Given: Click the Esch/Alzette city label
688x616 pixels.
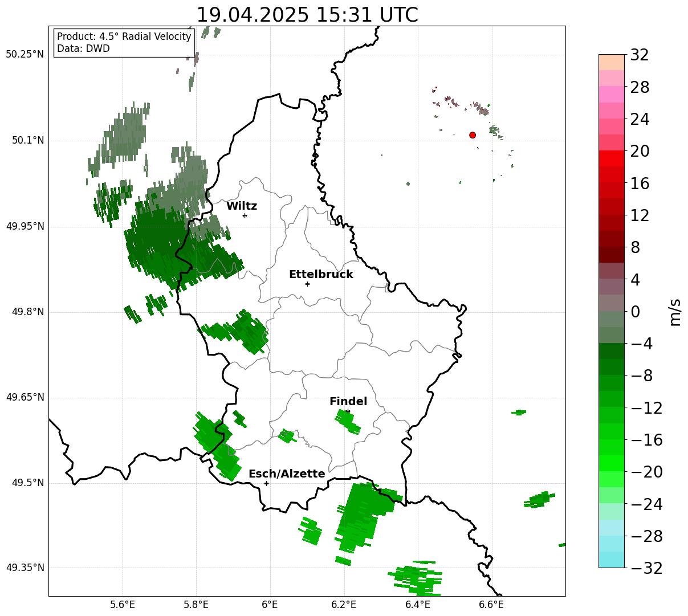Looking at the screenshot, I should tap(287, 474).
